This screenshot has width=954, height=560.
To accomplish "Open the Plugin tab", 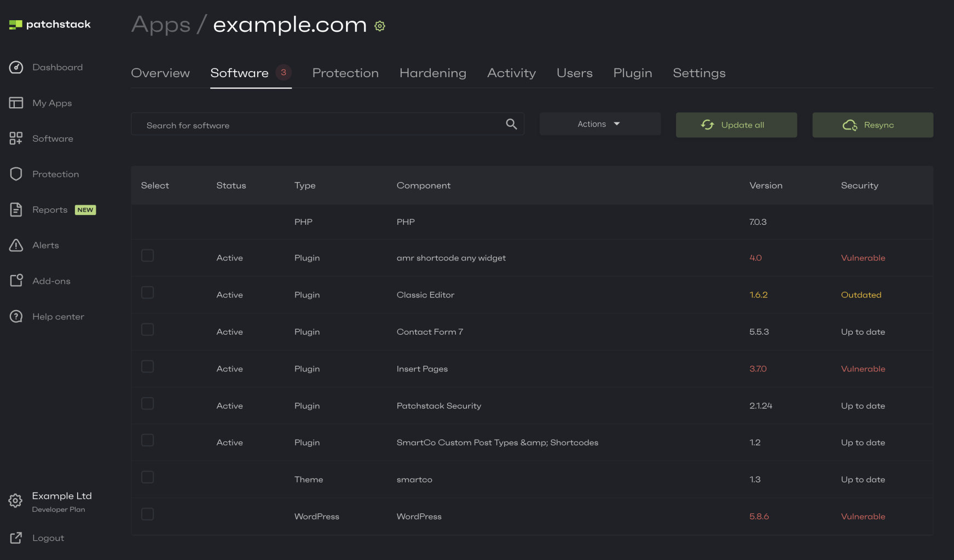I will click(633, 73).
